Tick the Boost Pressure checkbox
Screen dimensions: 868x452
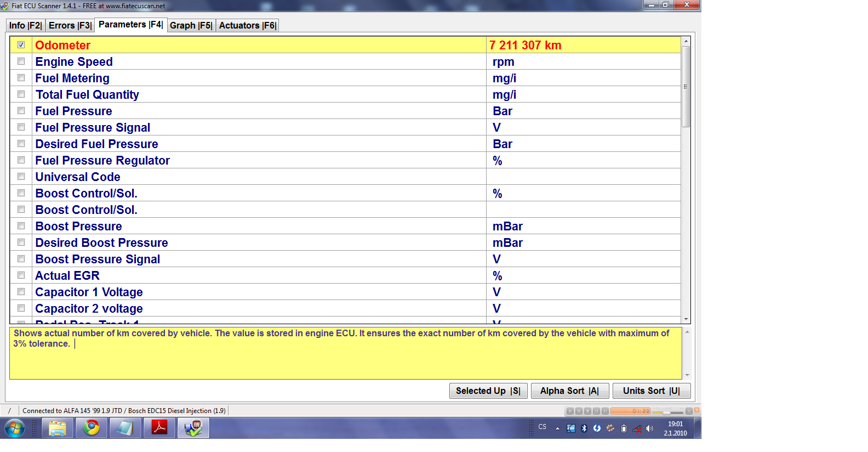(21, 226)
